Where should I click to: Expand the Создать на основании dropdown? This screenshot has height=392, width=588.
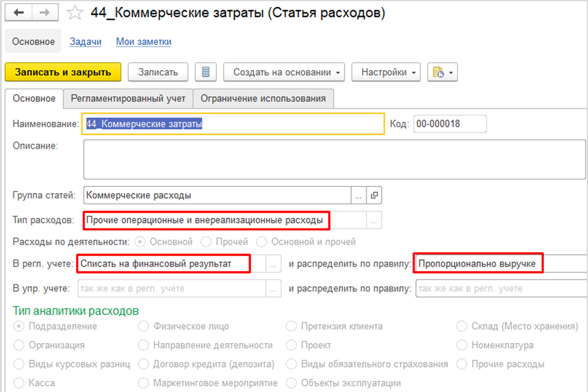(x=284, y=72)
